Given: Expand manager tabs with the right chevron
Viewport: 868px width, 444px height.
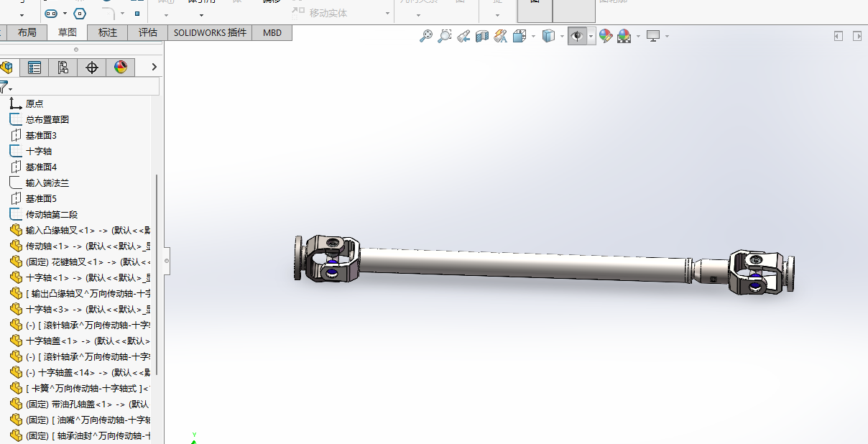Looking at the screenshot, I should point(154,67).
